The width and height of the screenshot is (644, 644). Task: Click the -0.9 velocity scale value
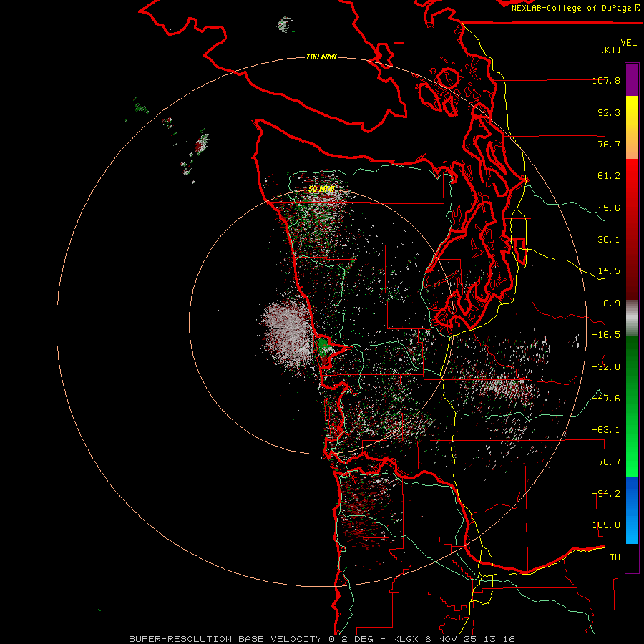coord(609,303)
